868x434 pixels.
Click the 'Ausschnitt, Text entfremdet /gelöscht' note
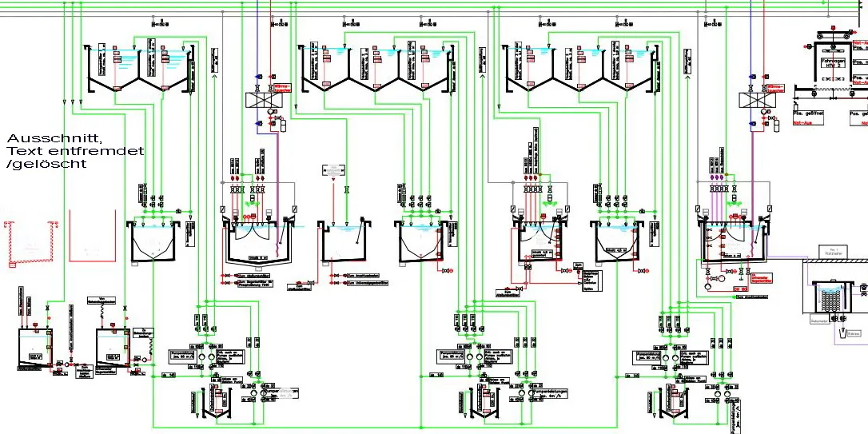[75, 150]
